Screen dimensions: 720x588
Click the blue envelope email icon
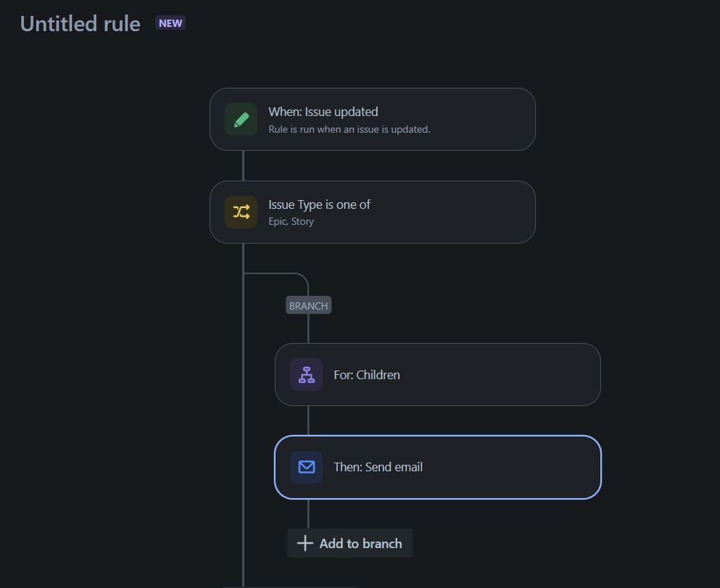click(306, 467)
